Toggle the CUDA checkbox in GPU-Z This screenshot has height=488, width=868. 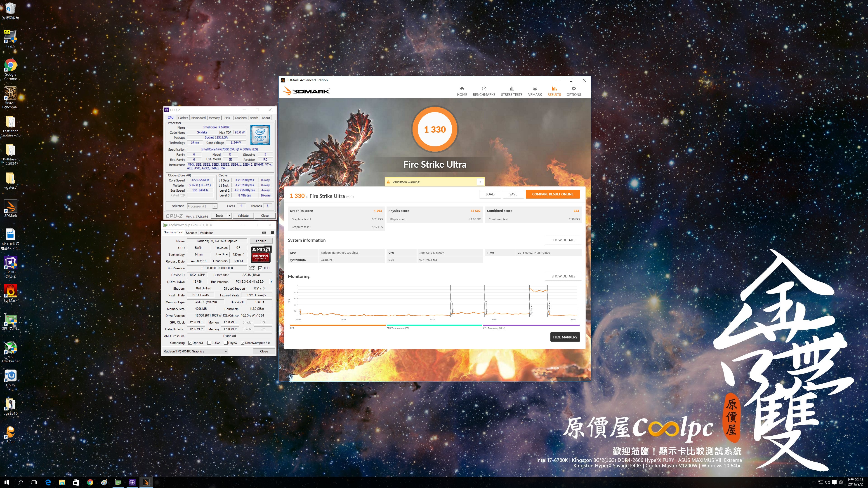point(209,343)
